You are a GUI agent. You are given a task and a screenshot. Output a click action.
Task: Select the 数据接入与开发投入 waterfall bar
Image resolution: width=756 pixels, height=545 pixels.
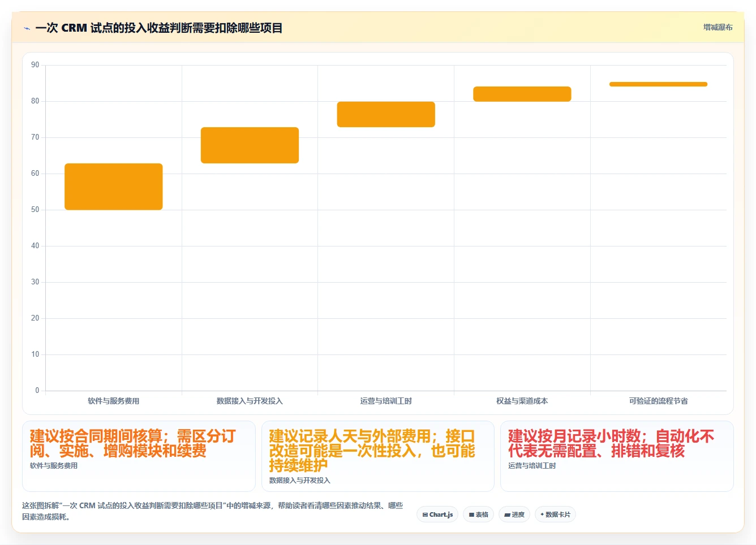pyautogui.click(x=250, y=145)
